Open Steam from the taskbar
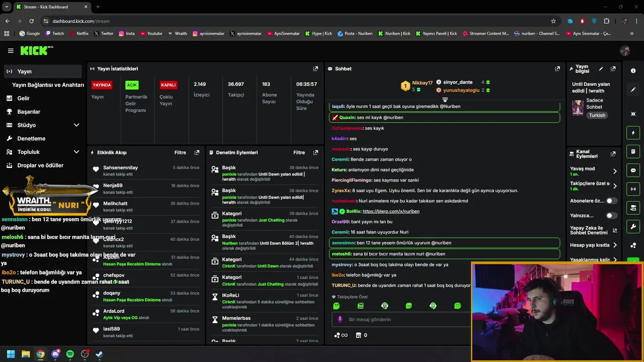The height and width of the screenshot is (362, 644). coord(100,354)
